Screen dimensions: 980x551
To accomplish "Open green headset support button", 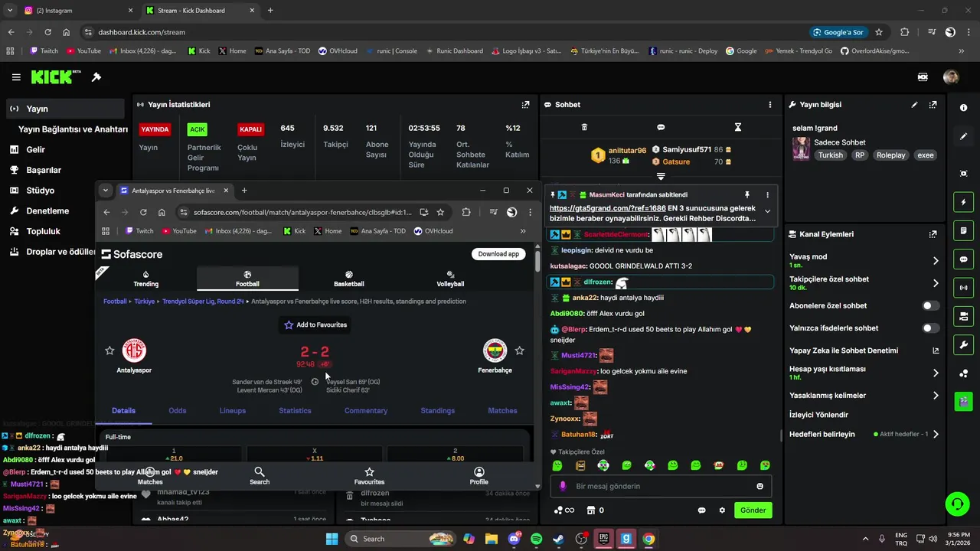I will [957, 504].
